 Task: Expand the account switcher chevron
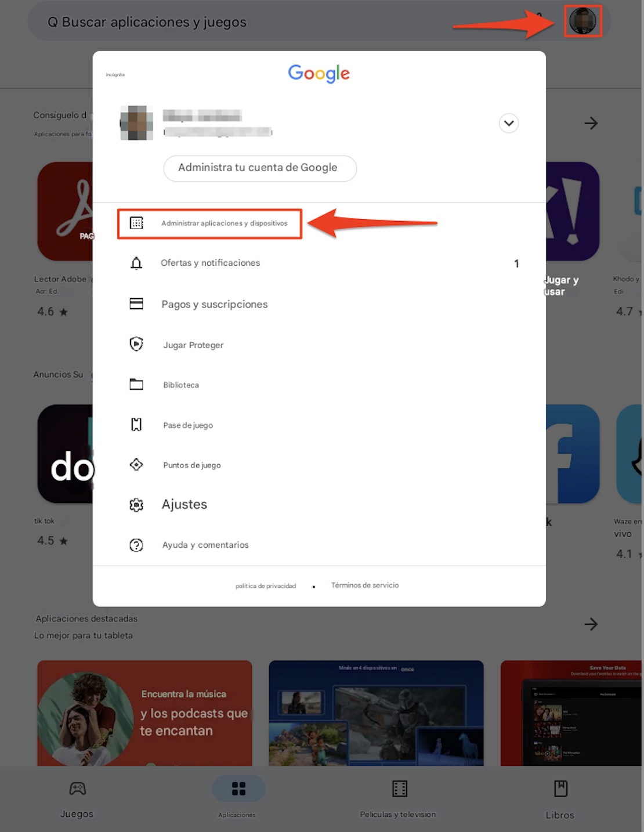509,123
